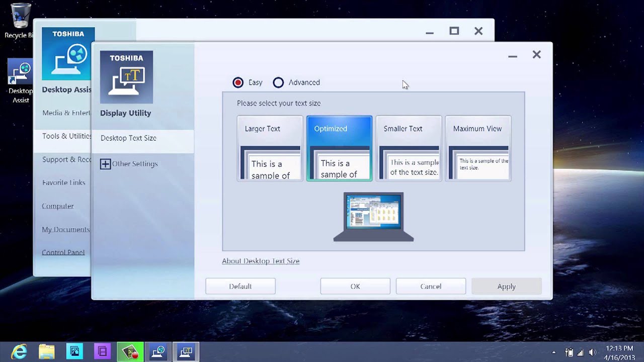Choose the Smaller Text size option
The width and height of the screenshot is (644, 362).
pos(409,148)
